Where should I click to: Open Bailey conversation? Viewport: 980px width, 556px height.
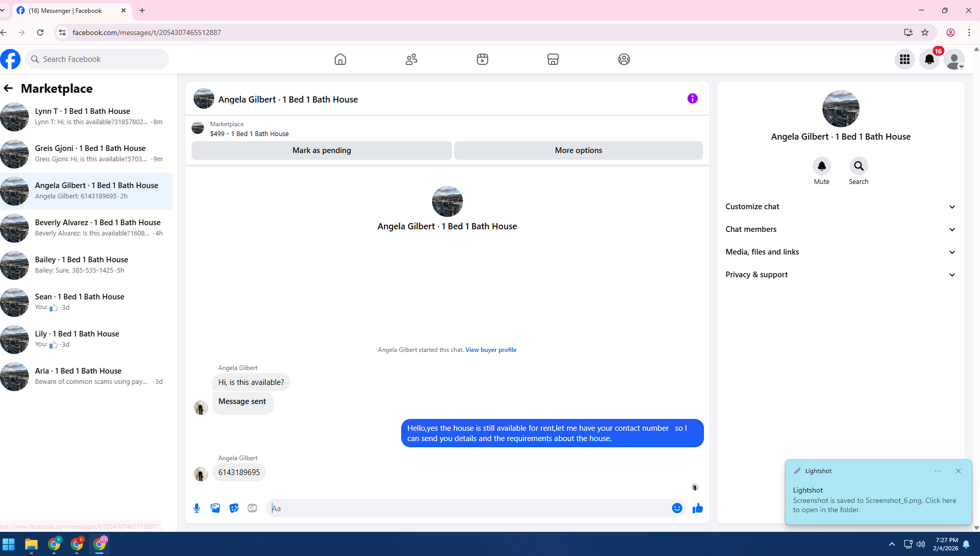[87, 265]
